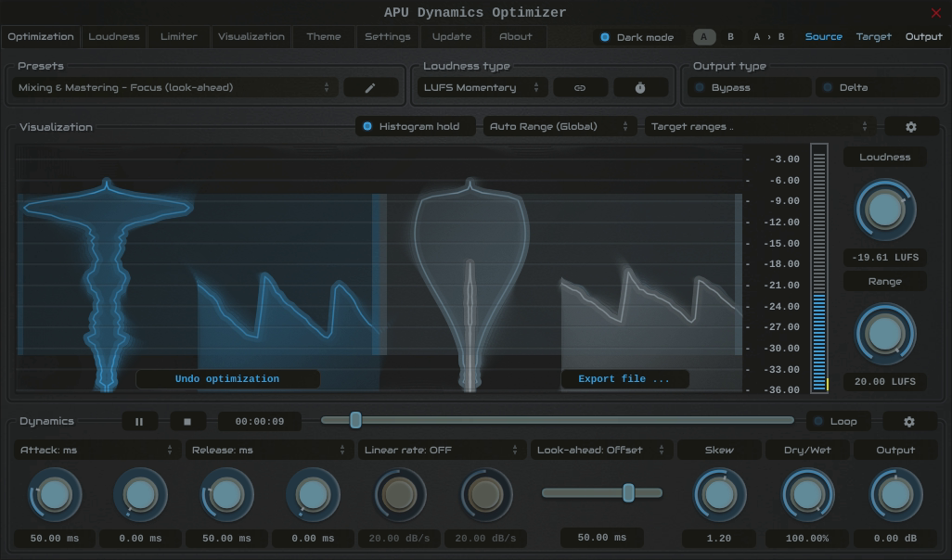This screenshot has width=952, height=560.
Task: Click Export file ...
Action: pos(624,379)
